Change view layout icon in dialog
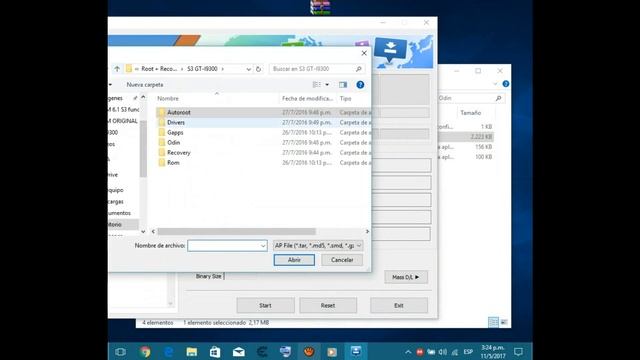 [x=317, y=84]
